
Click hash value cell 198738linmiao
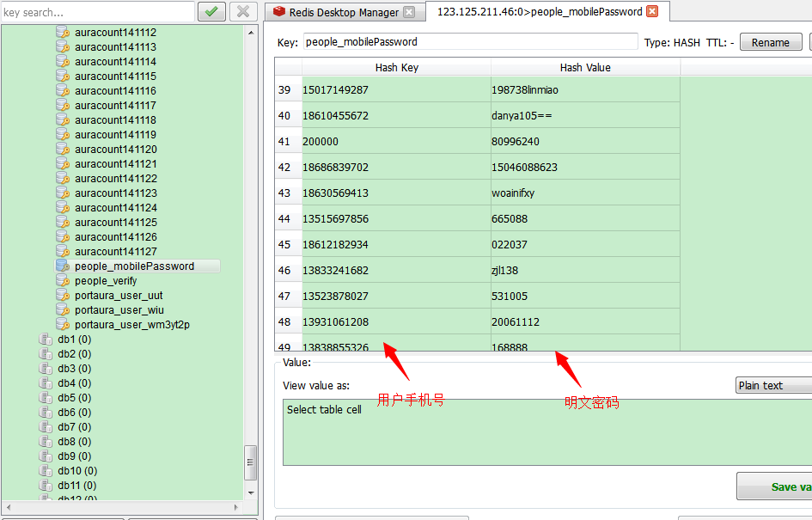click(585, 89)
